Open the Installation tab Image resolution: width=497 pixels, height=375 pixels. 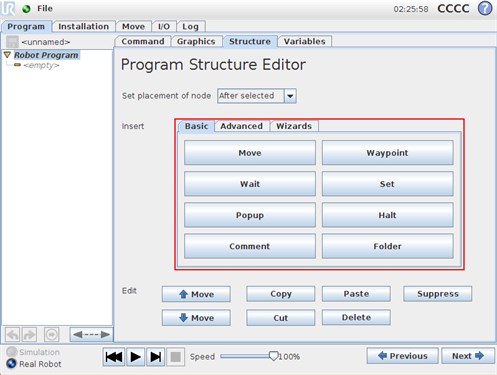(x=83, y=27)
